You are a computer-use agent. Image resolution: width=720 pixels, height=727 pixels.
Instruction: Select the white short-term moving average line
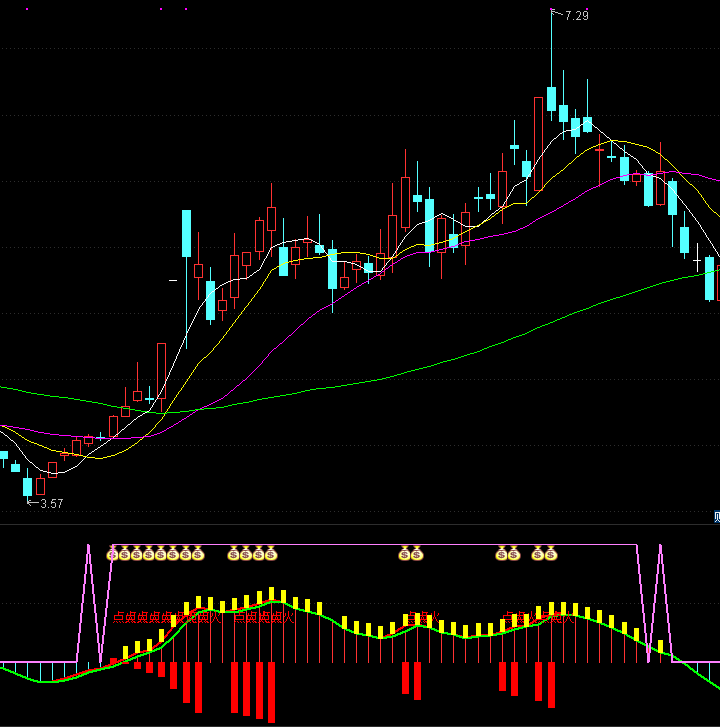pyautogui.click(x=185, y=335)
